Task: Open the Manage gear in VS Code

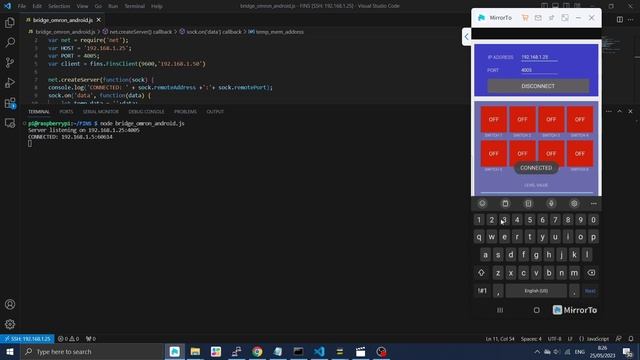Action: [10, 324]
